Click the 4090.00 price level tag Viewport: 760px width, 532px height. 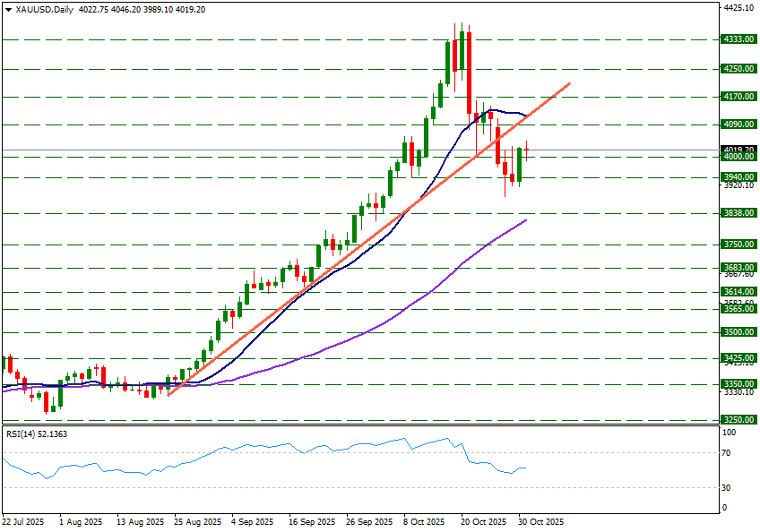tap(738, 125)
